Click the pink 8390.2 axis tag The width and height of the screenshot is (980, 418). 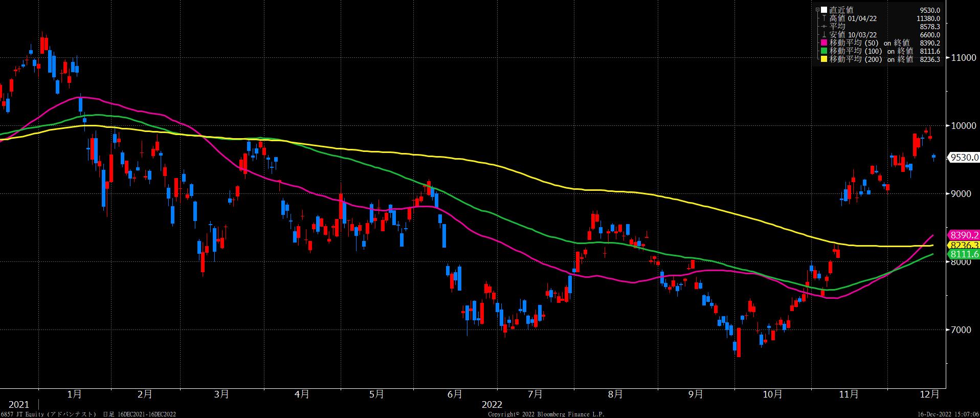964,235
